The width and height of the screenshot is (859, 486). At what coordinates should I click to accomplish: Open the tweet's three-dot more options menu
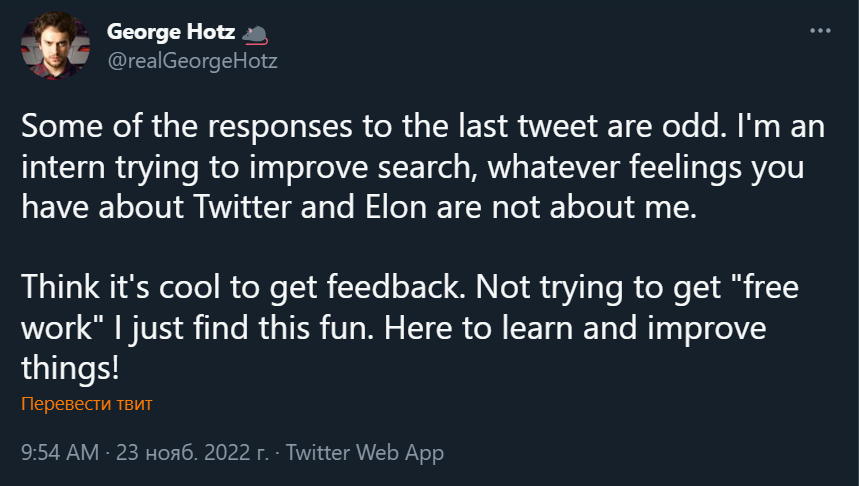pyautogui.click(x=820, y=32)
